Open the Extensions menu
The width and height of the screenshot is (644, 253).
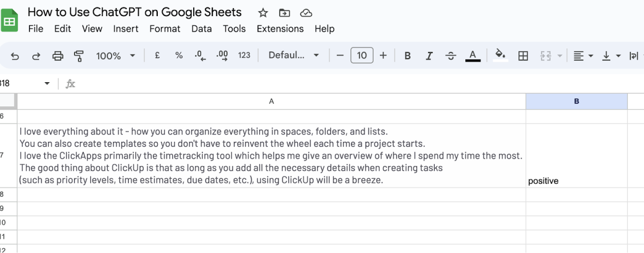(280, 28)
